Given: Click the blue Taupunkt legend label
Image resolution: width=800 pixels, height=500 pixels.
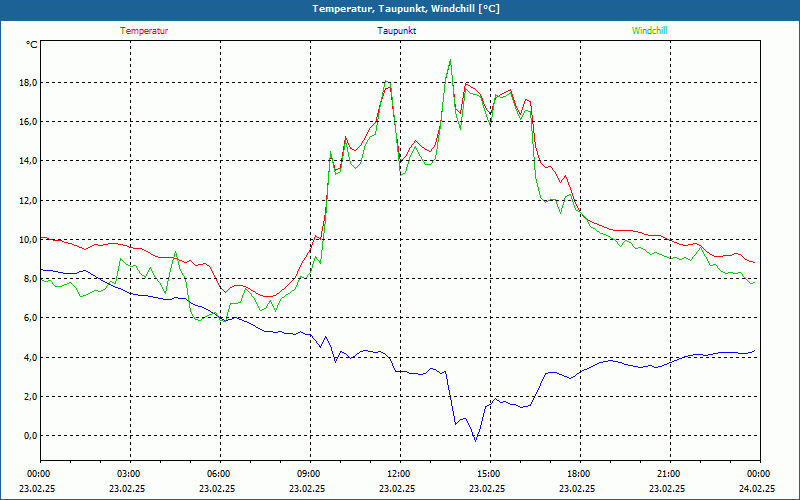Looking at the screenshot, I should 396,31.
